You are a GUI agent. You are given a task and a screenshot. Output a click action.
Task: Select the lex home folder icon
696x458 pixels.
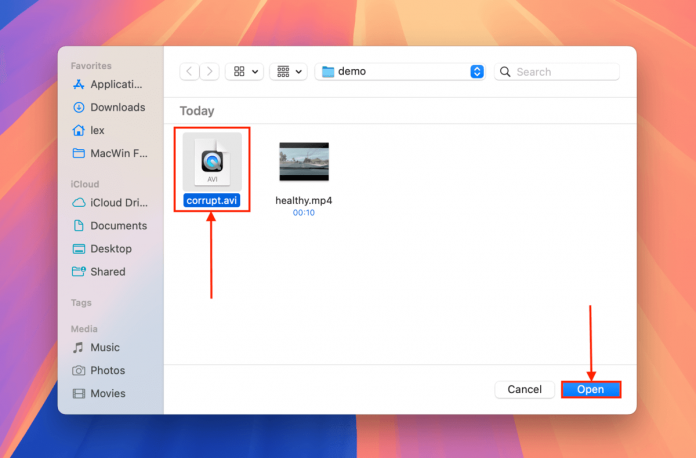tap(79, 131)
